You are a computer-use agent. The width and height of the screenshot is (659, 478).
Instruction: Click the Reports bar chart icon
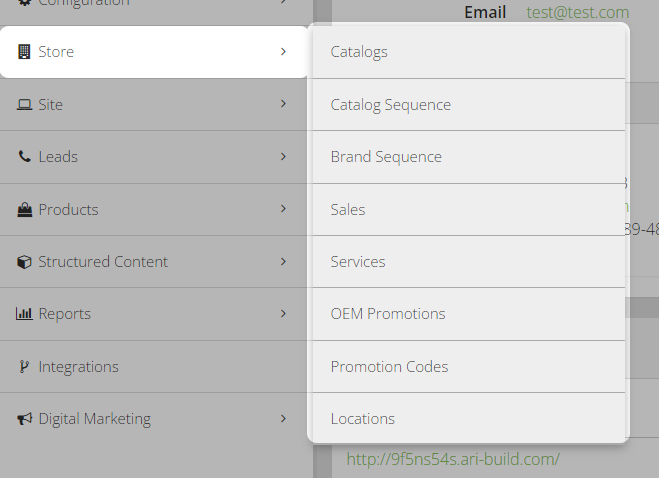24,314
